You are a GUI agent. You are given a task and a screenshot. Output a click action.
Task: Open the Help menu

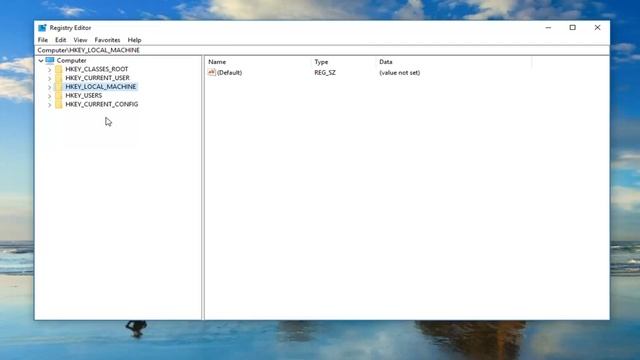(x=134, y=40)
